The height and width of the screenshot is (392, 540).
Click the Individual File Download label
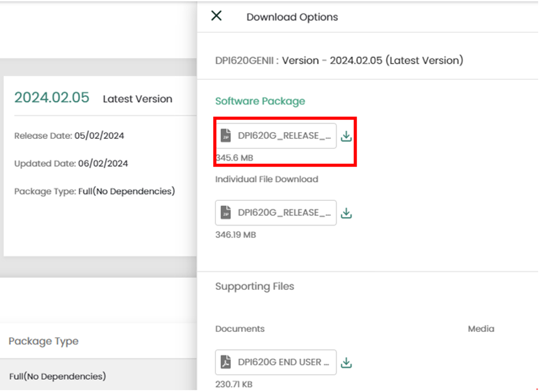[267, 179]
